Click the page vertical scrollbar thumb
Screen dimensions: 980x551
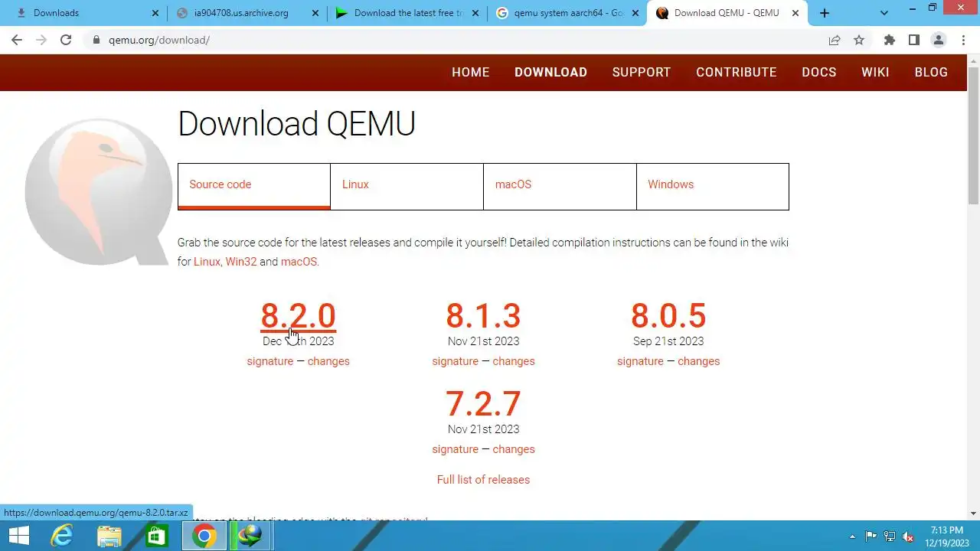tap(974, 136)
